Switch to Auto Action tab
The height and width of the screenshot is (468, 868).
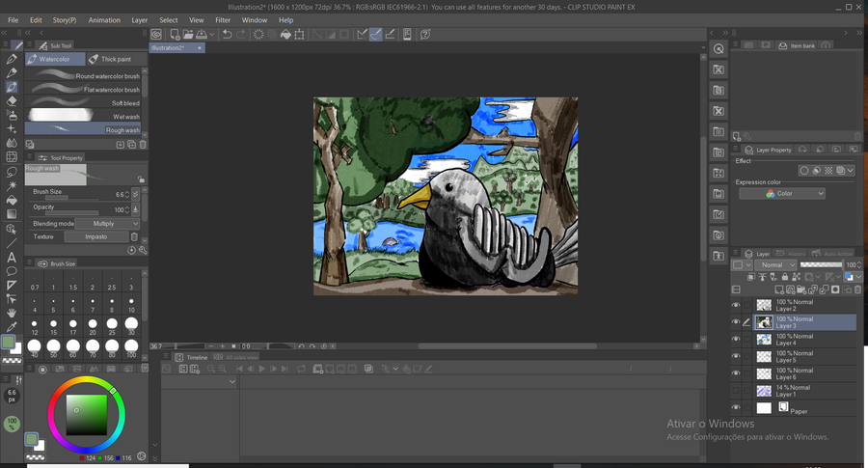[x=833, y=254]
